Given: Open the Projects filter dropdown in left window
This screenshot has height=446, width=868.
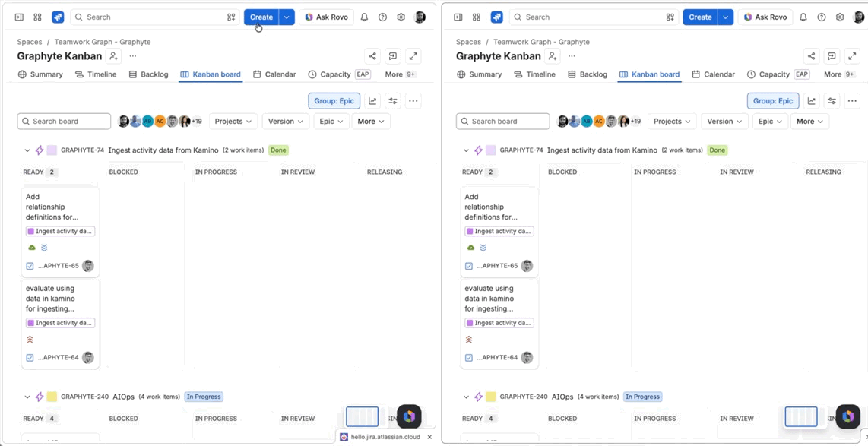Looking at the screenshot, I should click(x=233, y=121).
